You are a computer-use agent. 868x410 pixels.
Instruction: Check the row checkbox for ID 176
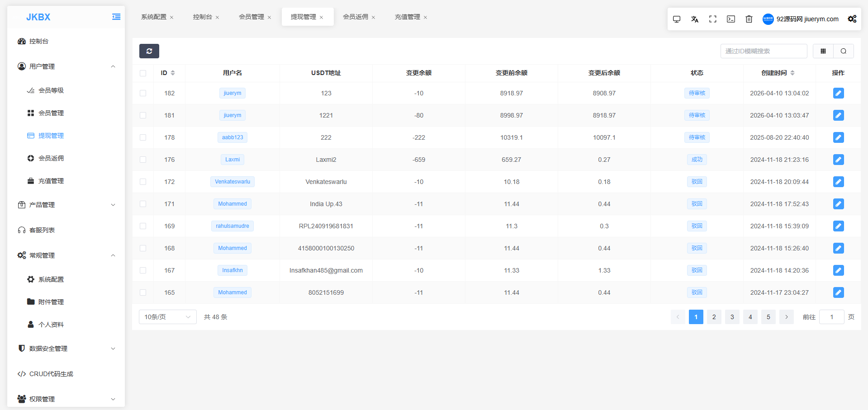click(x=143, y=160)
